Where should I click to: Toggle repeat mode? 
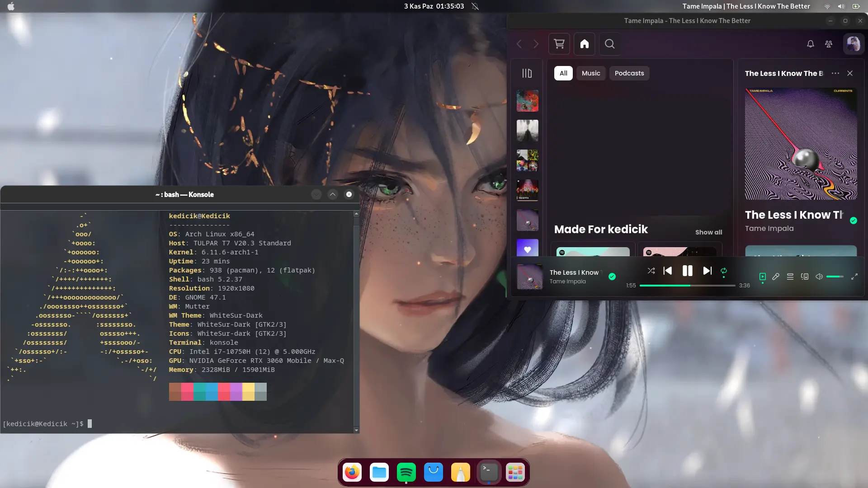pos(724,271)
